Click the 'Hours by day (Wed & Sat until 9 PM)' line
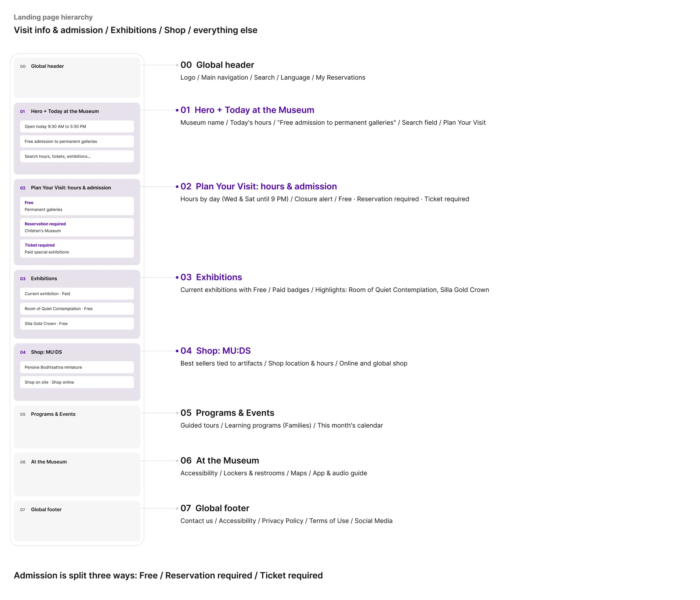 click(325, 199)
